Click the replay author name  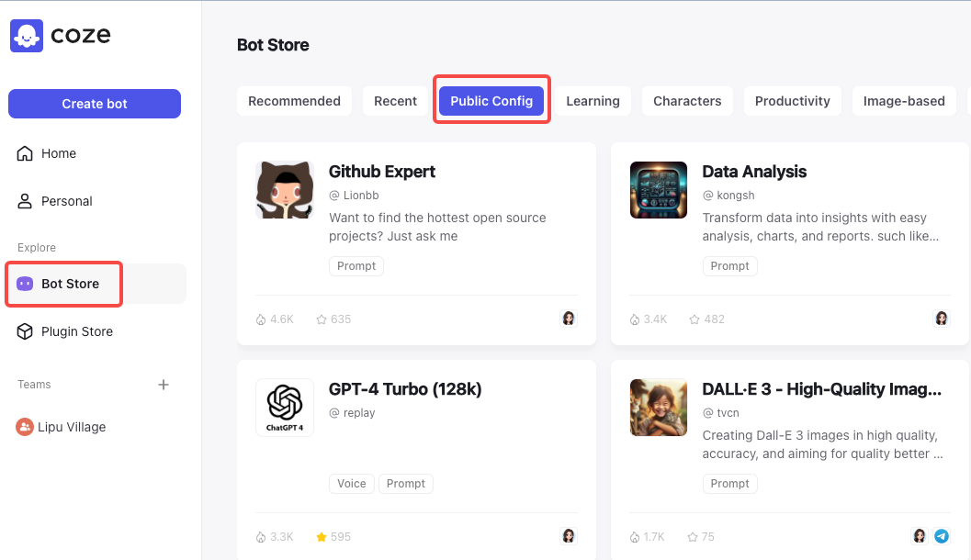pos(359,413)
